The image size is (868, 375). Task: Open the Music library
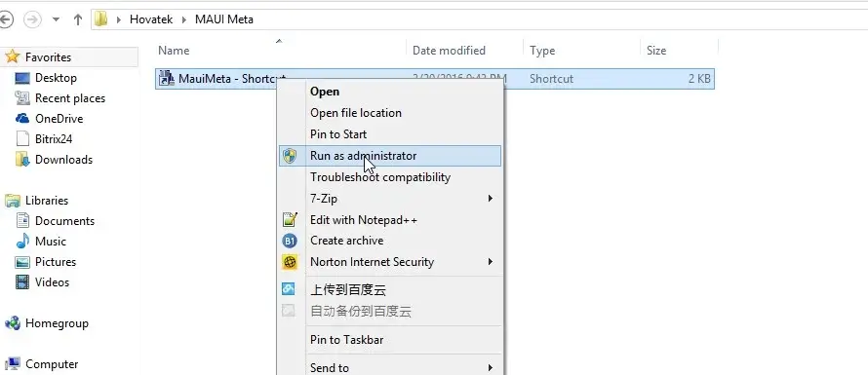[x=51, y=242]
